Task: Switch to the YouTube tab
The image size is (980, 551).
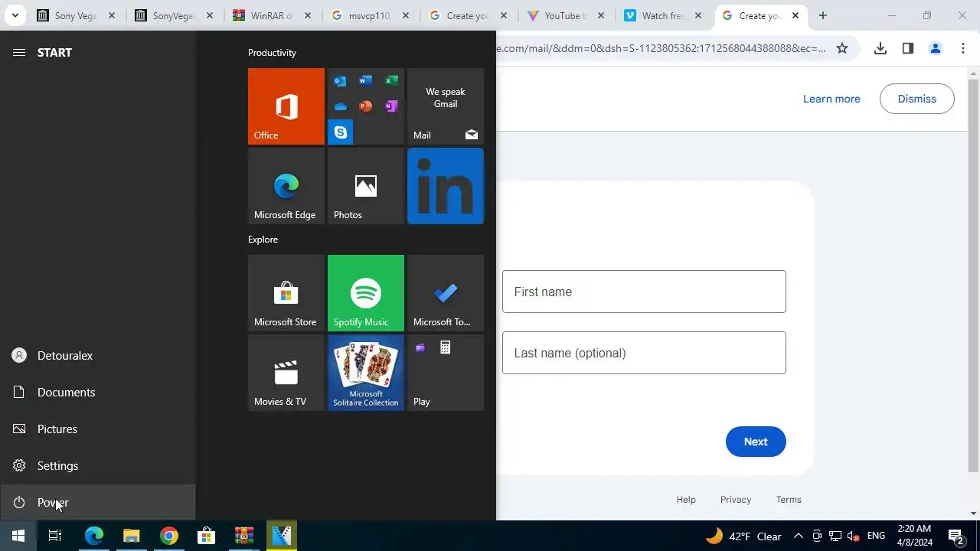Action: coord(565,15)
